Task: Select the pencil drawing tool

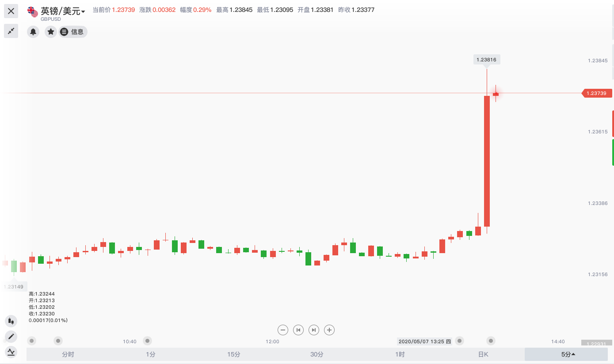Action: 11,337
